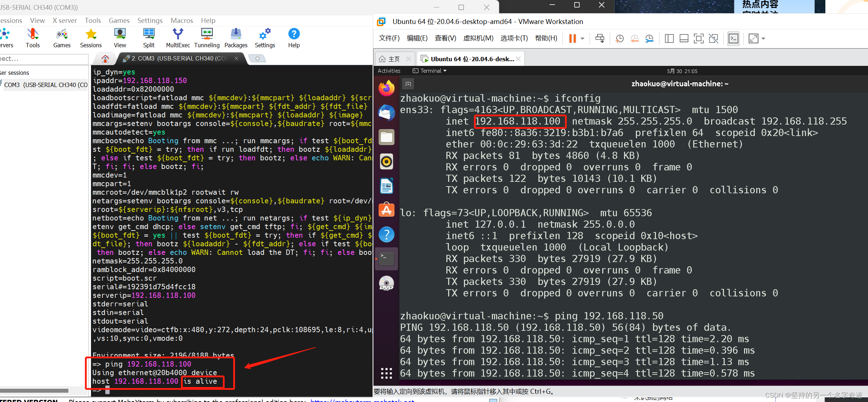
Task: Go to the MobaXterm home tab icon
Action: pos(105,58)
